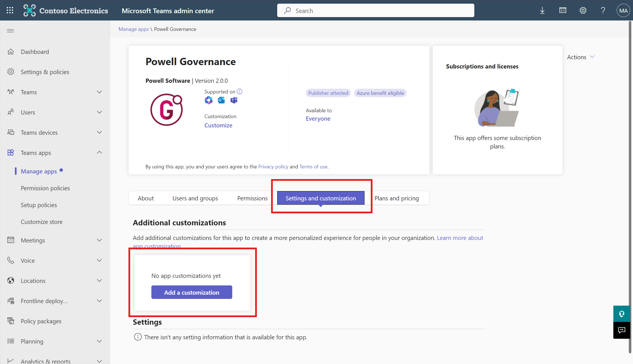
Task: Open the settings gear in header
Action: [583, 11]
